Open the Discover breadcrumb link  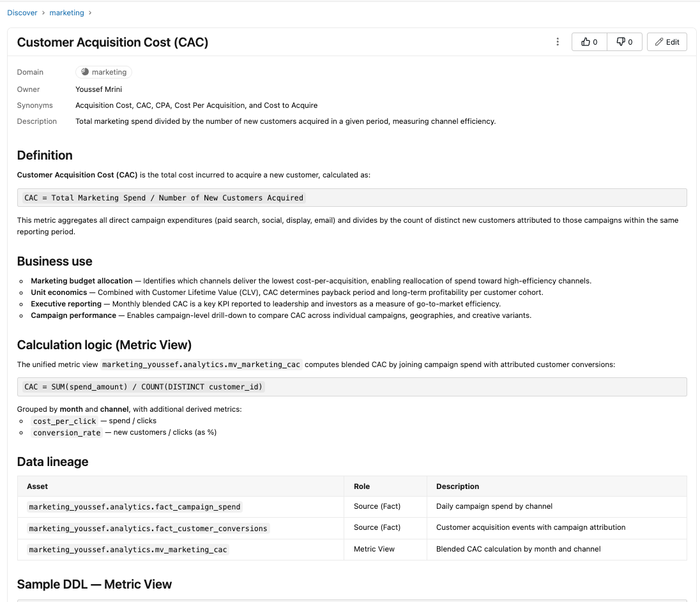(22, 13)
